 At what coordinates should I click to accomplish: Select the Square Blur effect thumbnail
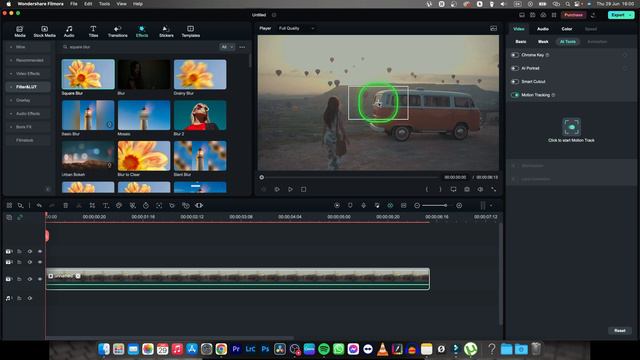[88, 74]
